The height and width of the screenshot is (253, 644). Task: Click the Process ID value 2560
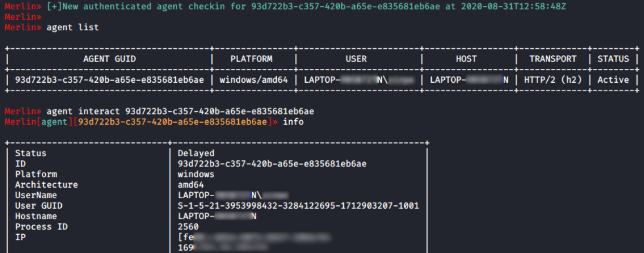188,227
